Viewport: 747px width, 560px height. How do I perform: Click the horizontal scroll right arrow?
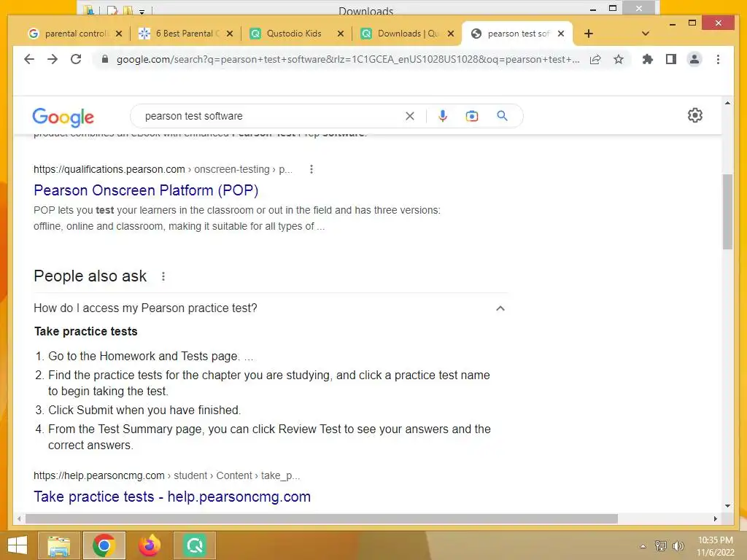click(715, 518)
